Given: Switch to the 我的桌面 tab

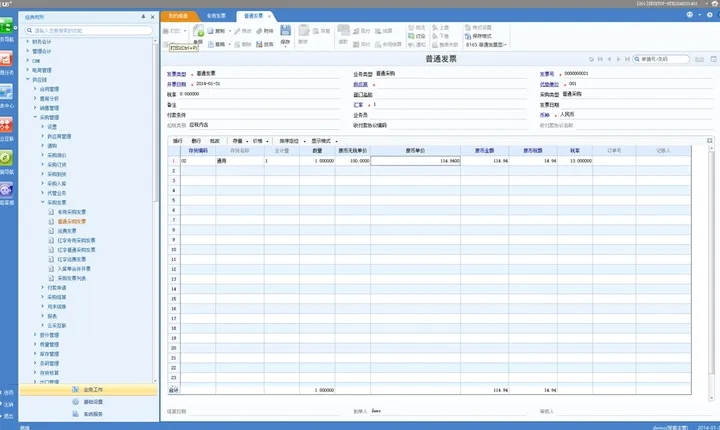Looking at the screenshot, I should tap(177, 16).
